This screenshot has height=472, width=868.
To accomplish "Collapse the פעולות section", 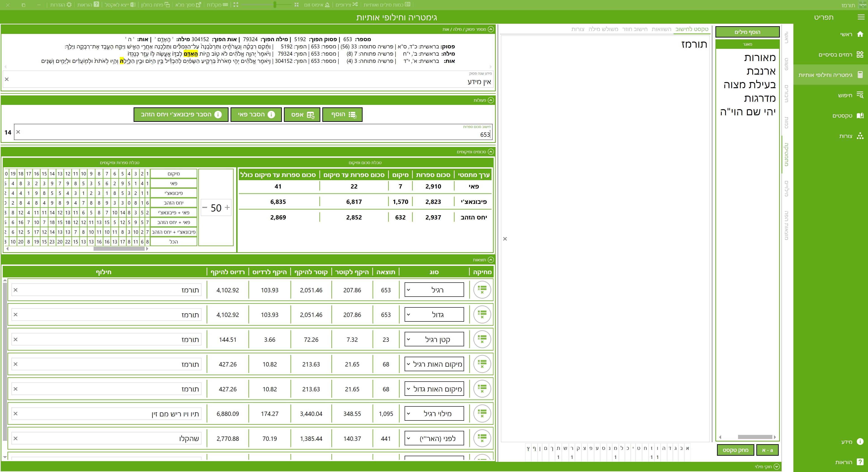I will [491, 100].
